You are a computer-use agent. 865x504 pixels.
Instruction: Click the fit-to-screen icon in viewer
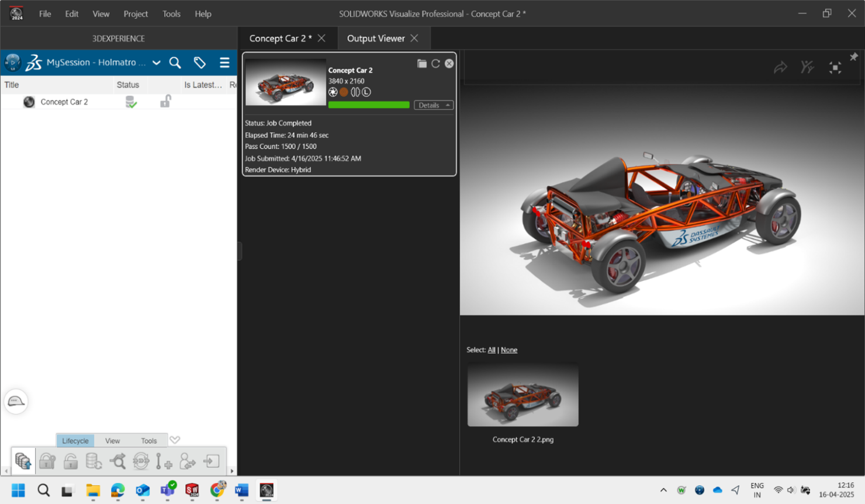(x=835, y=68)
